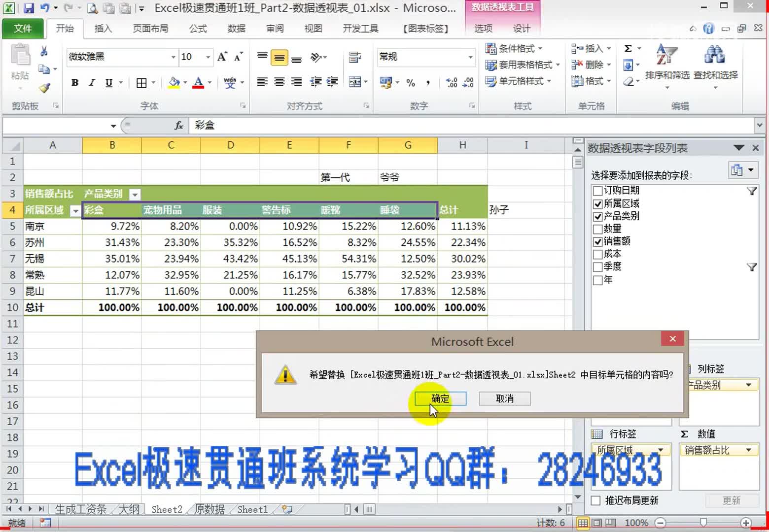The image size is (769, 532).
Task: Toggle Underline formatting
Action: pos(109,83)
